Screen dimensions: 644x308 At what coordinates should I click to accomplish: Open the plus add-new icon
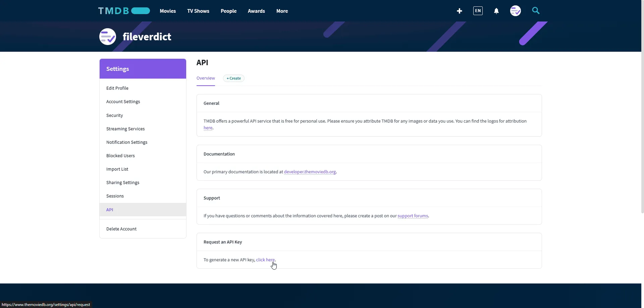[x=460, y=11]
